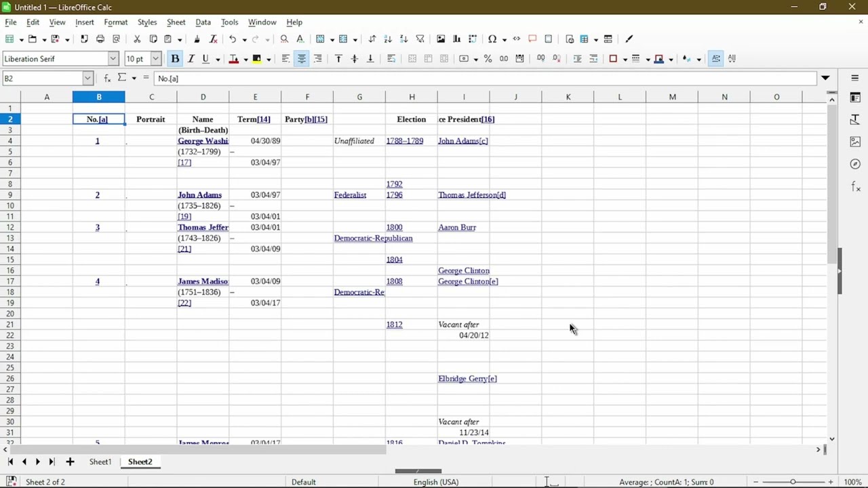Viewport: 868px width, 488px height.
Task: Click the Sort icon
Action: point(372,39)
